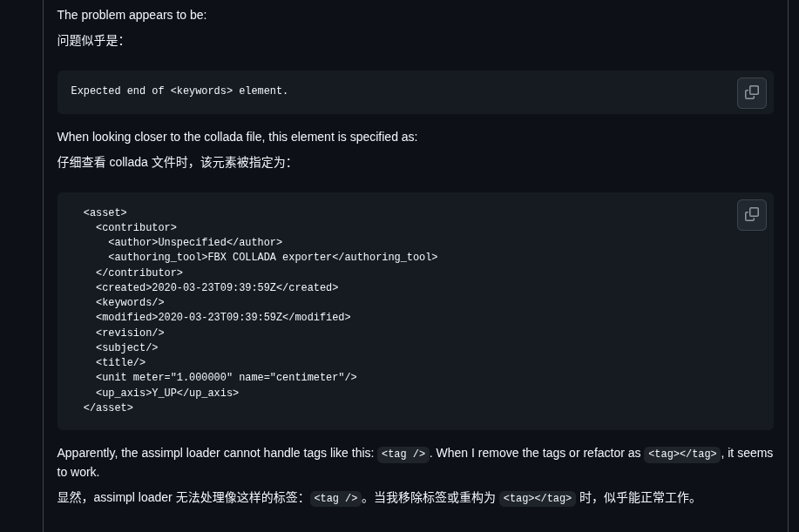Click 'The problem appears to be:' text
This screenshot has width=799, height=532.
click(x=132, y=15)
